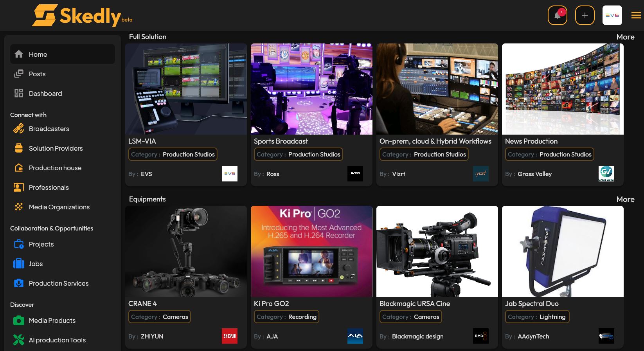Open Broadcasters from the sidebar
644x351 pixels.
[x=49, y=129]
